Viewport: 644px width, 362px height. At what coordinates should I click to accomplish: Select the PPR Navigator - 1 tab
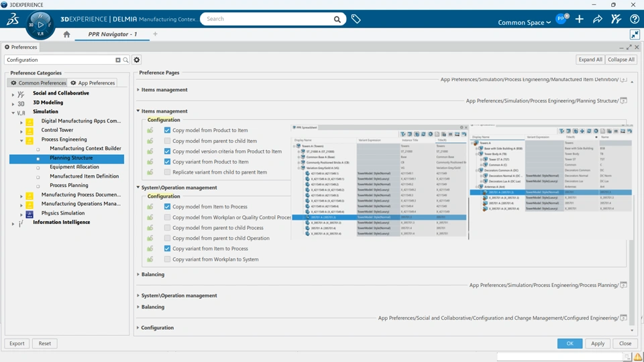click(113, 34)
